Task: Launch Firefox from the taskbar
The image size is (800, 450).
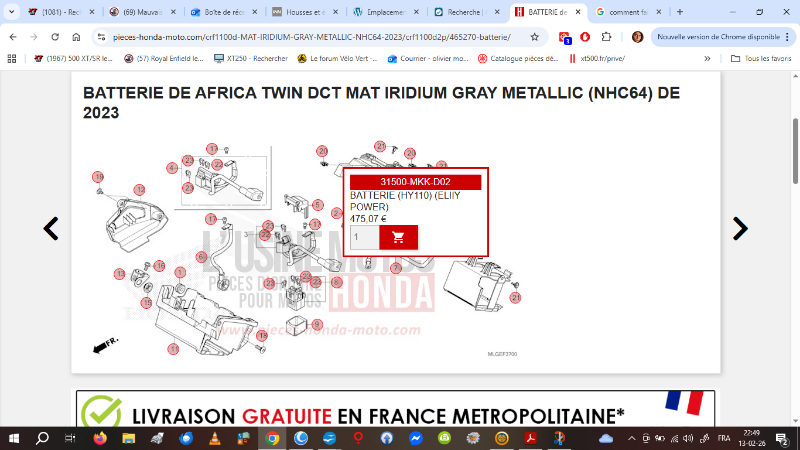Action: [x=100, y=438]
